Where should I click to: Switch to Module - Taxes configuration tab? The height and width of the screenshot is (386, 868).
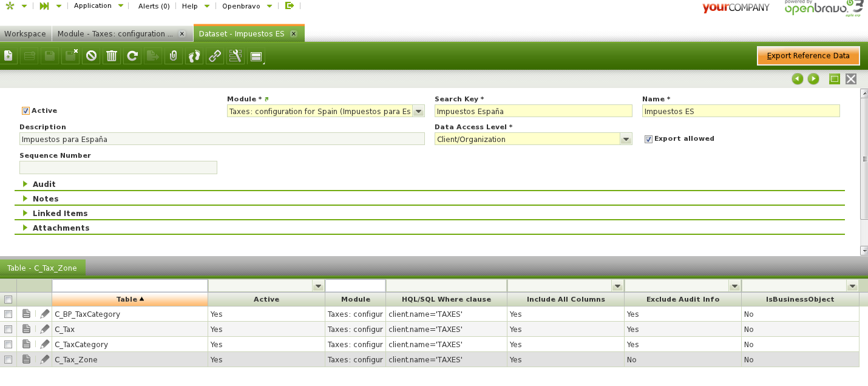[x=115, y=34]
